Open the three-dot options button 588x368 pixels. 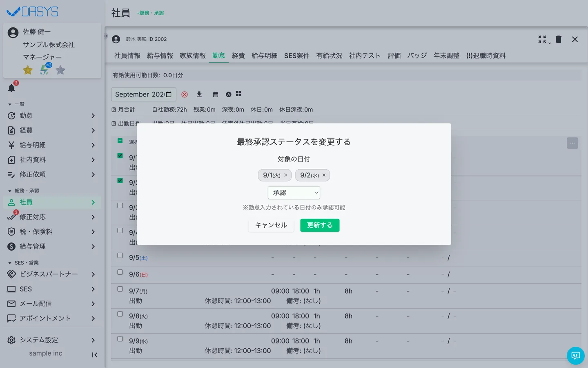(572, 143)
